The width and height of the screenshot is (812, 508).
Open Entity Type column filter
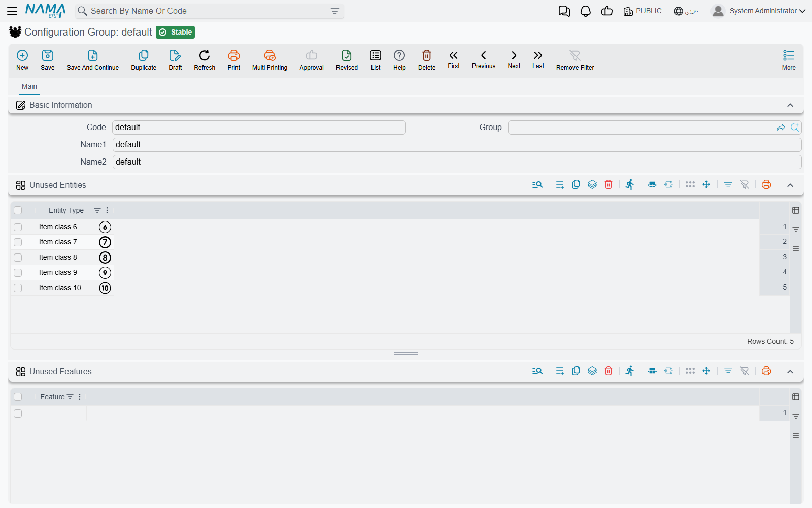click(97, 210)
